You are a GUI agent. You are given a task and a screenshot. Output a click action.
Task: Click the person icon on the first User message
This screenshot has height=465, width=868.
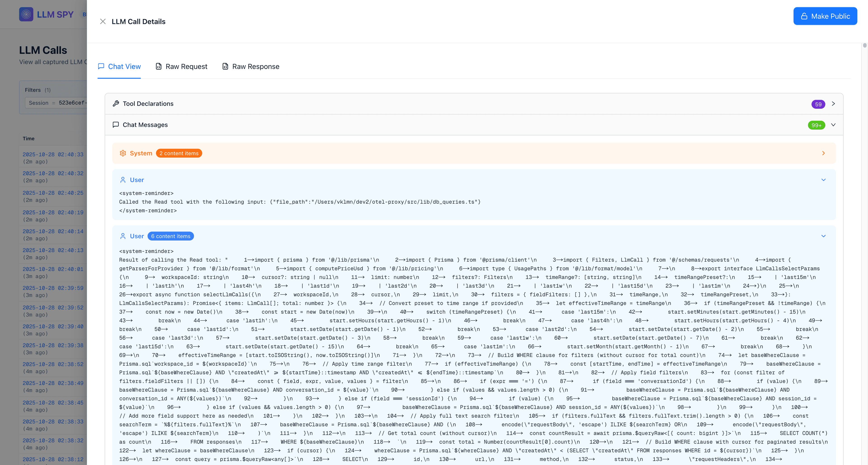point(123,179)
